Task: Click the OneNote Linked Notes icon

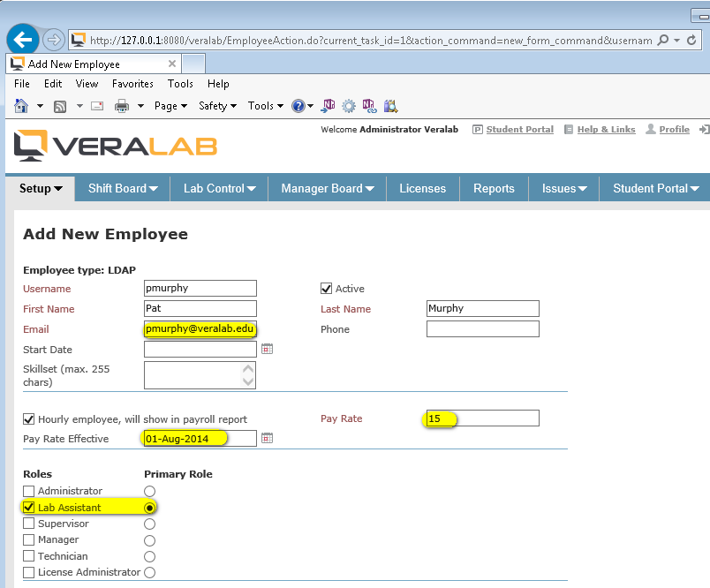Action: point(369,106)
